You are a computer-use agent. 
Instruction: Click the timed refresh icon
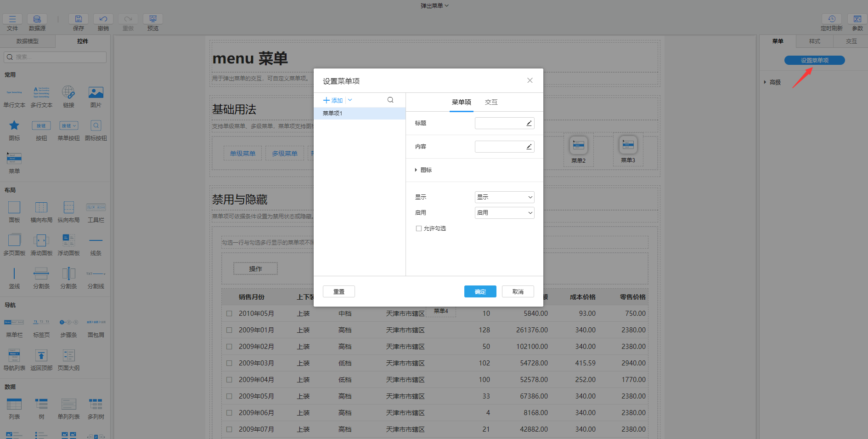[831, 19]
